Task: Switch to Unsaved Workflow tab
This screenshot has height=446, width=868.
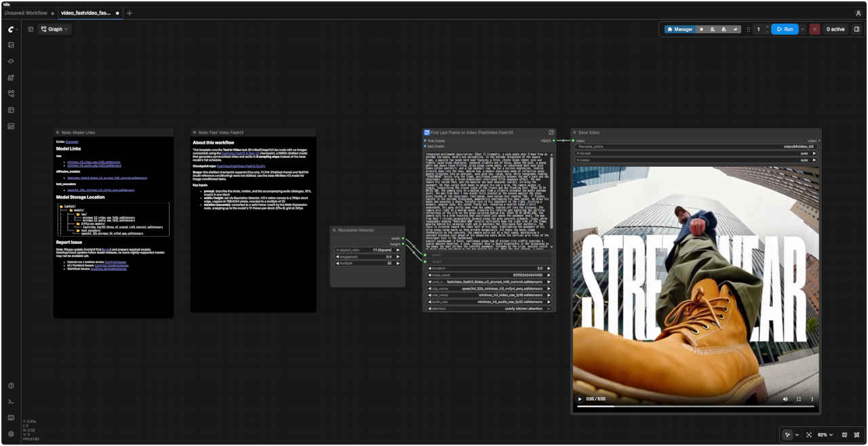Action: [x=26, y=13]
